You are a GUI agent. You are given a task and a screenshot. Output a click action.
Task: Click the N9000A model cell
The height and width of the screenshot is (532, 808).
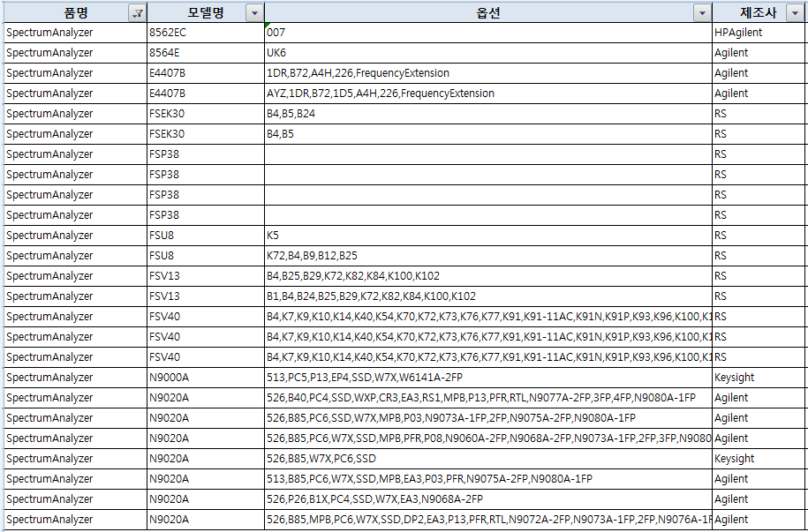tap(205, 378)
